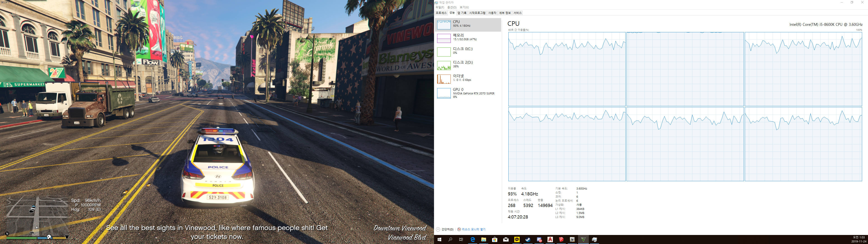868x244 pixels.
Task: Collapse details with 간단히(D) chevron
Action: (438, 230)
